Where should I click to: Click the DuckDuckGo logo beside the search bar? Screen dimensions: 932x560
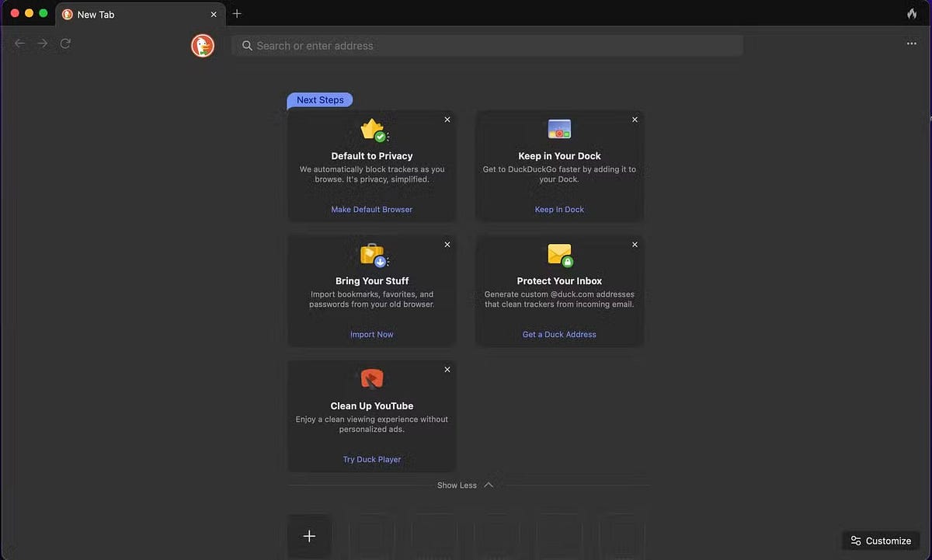click(x=203, y=45)
